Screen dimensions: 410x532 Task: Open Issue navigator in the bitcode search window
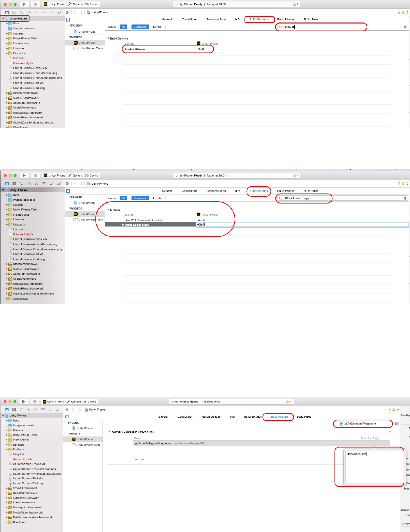pyautogui.click(x=29, y=12)
